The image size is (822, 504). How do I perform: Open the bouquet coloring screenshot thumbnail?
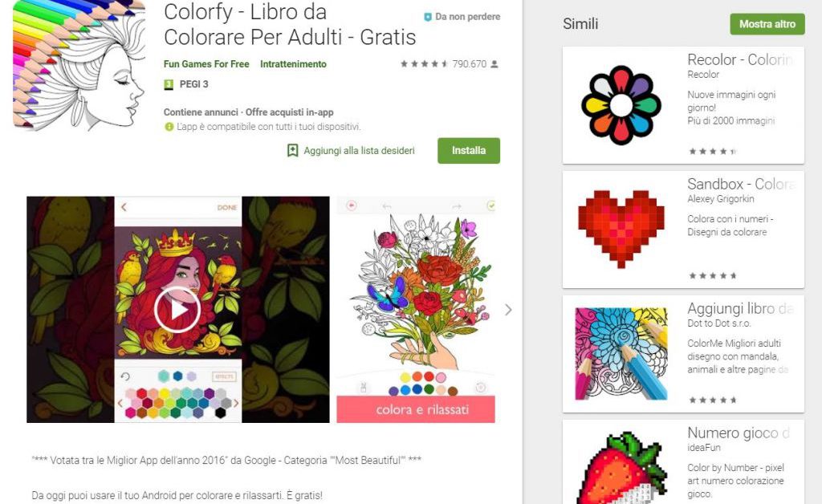pos(416,310)
